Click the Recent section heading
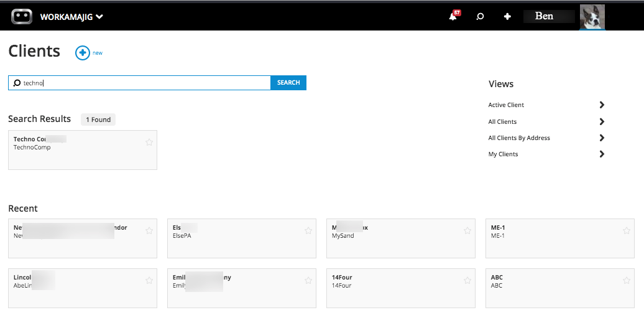644x320 pixels. tap(23, 209)
